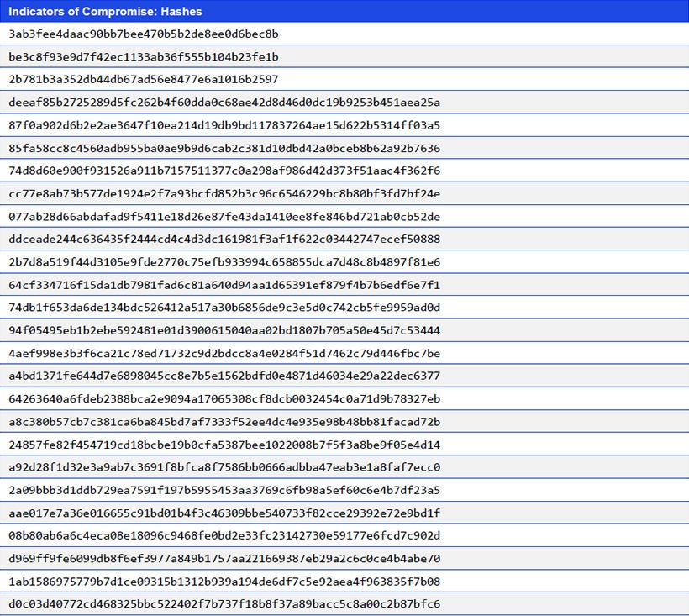Click the hash starting with 64cf334716f1
This screenshot has width=689, height=616.
click(224, 285)
